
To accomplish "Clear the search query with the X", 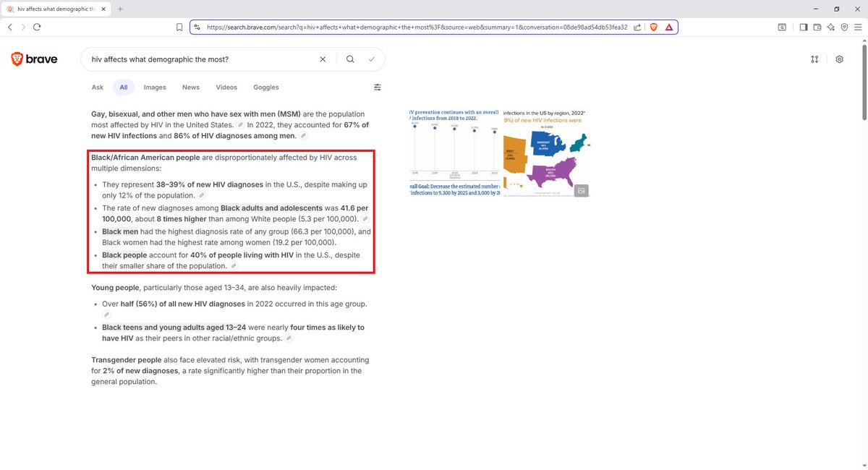I will click(x=323, y=59).
